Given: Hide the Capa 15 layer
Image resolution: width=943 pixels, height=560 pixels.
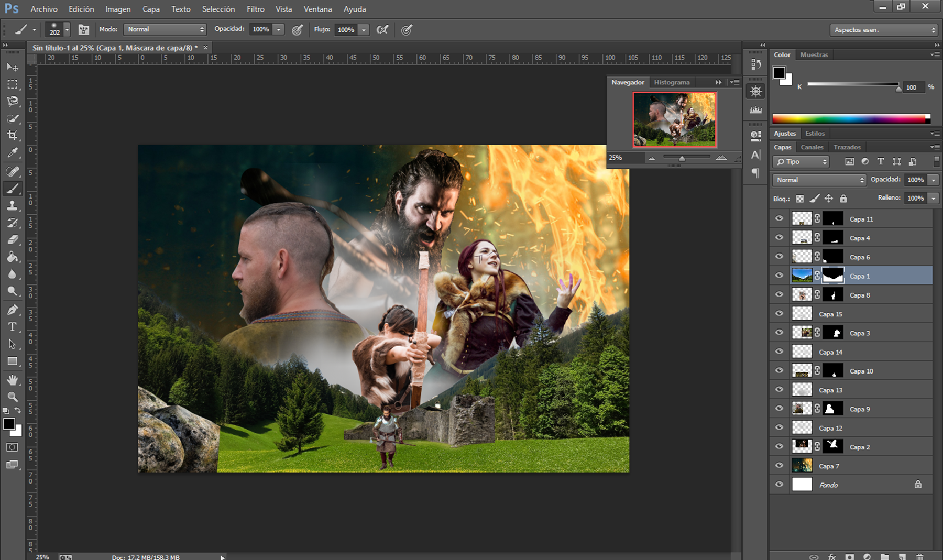Looking at the screenshot, I should (779, 313).
